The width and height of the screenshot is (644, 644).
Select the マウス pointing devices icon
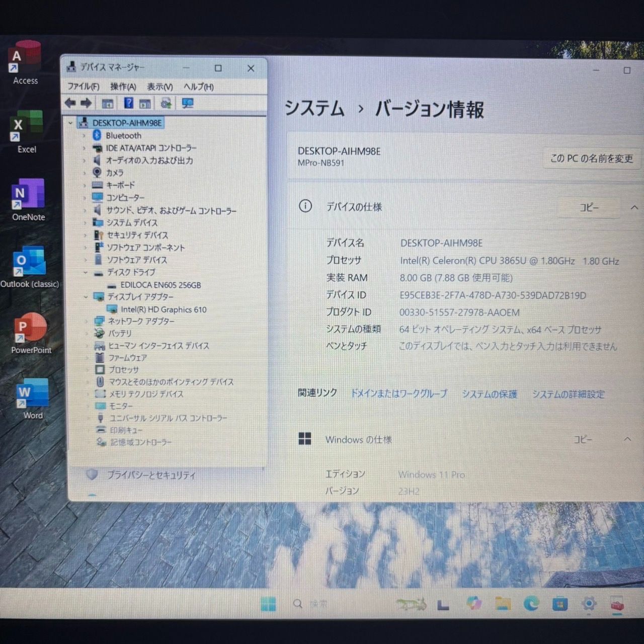(x=100, y=382)
